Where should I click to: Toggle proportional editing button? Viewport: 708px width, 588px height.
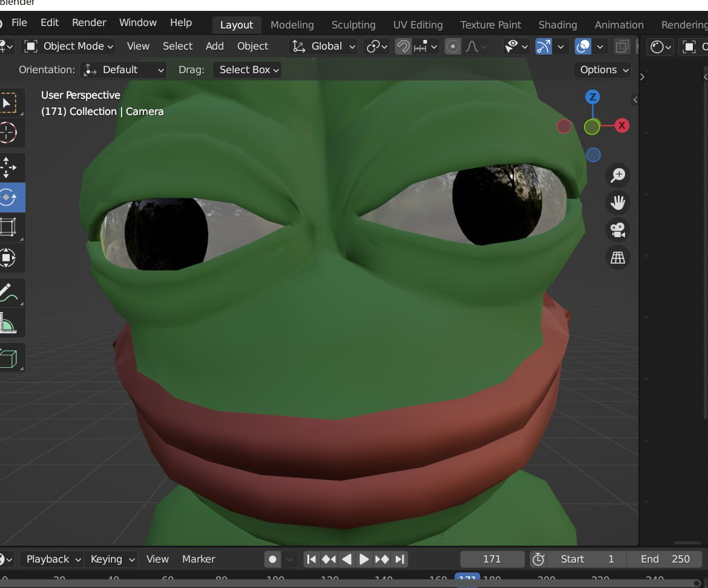click(453, 47)
